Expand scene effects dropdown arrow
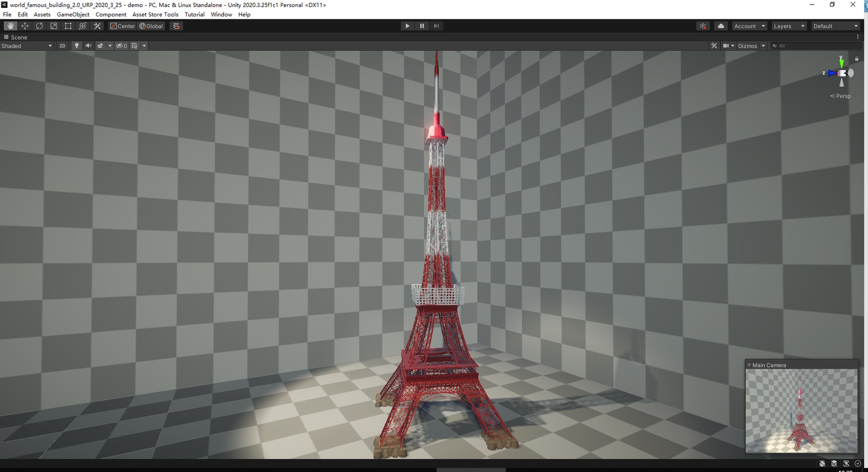 tap(110, 46)
